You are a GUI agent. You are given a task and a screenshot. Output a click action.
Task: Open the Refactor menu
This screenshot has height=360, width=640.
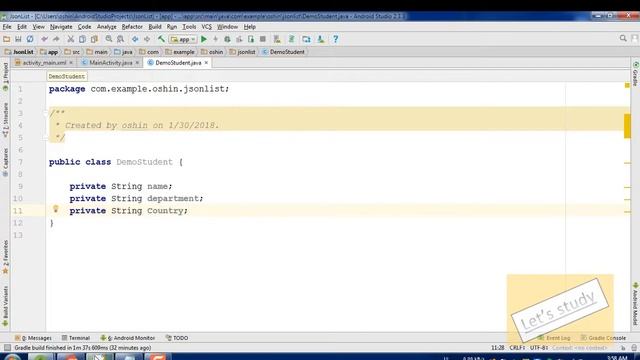coord(132,27)
